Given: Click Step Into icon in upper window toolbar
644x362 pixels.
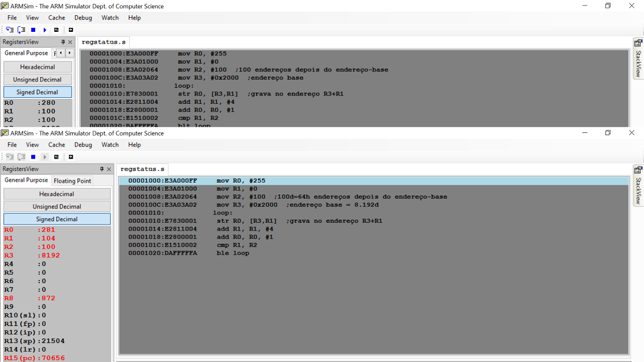Looking at the screenshot, I should tap(10, 30).
